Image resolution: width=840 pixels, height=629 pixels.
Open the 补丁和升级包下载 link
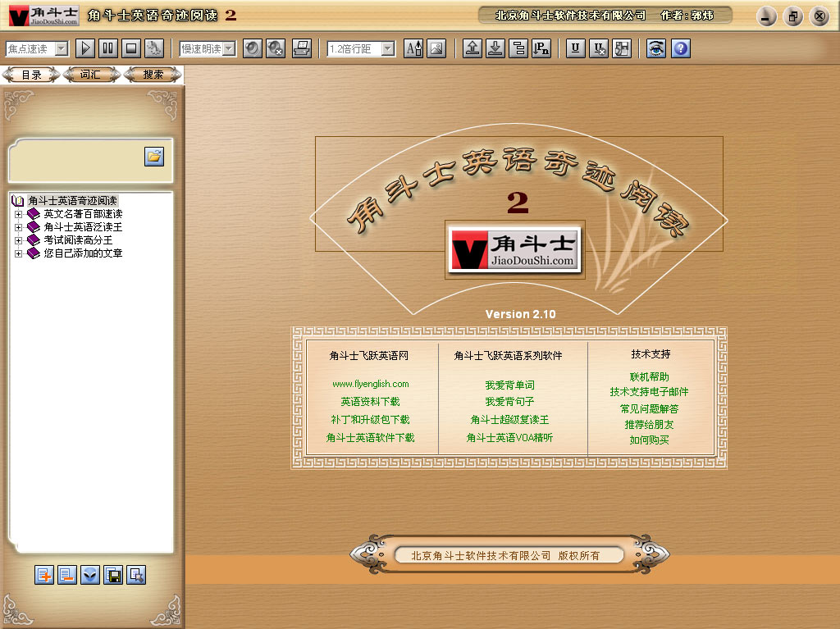(x=370, y=420)
